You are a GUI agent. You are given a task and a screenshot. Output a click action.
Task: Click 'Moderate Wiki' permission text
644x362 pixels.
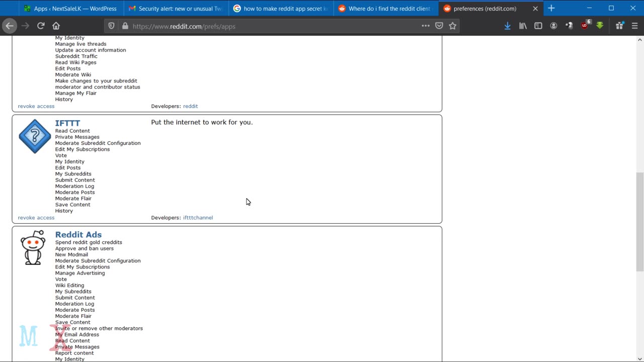(73, 75)
